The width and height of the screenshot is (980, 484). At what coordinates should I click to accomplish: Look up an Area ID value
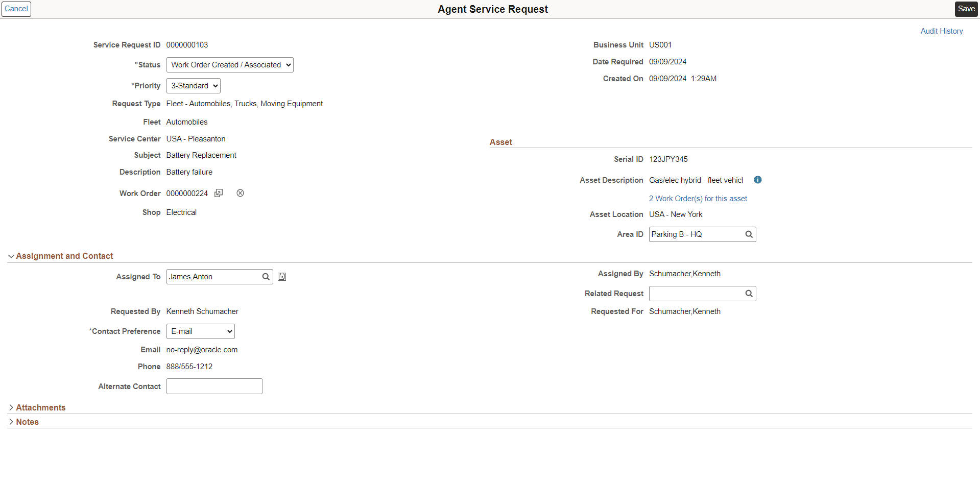click(749, 234)
